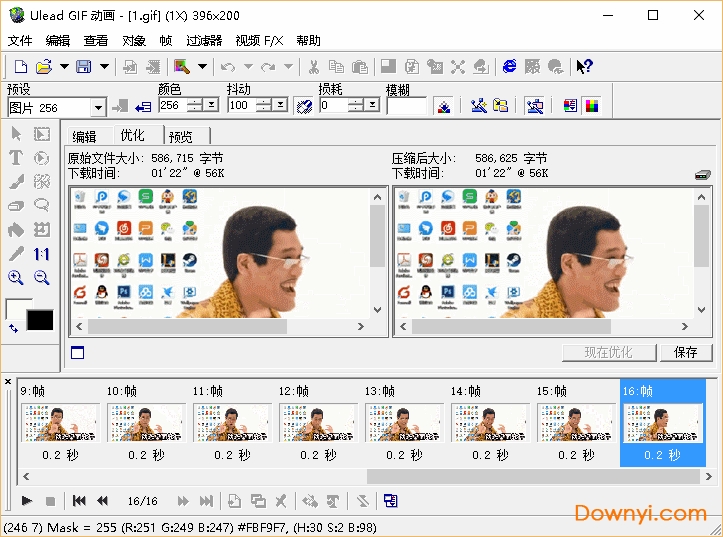Viewport: 723px width, 537px height.
Task: Switch to the 预览 tab
Action: [x=181, y=136]
